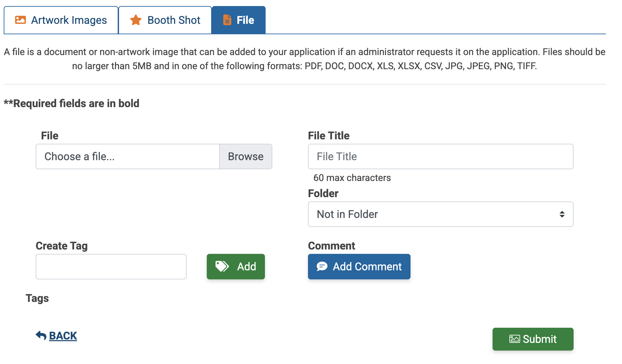The width and height of the screenshot is (622, 364).
Task: Open the Booth Shot tab
Action: pyautogui.click(x=165, y=20)
